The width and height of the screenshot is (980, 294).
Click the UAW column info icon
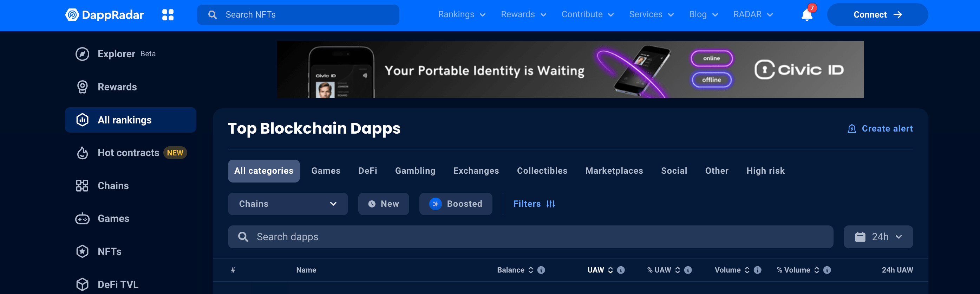[x=620, y=270]
